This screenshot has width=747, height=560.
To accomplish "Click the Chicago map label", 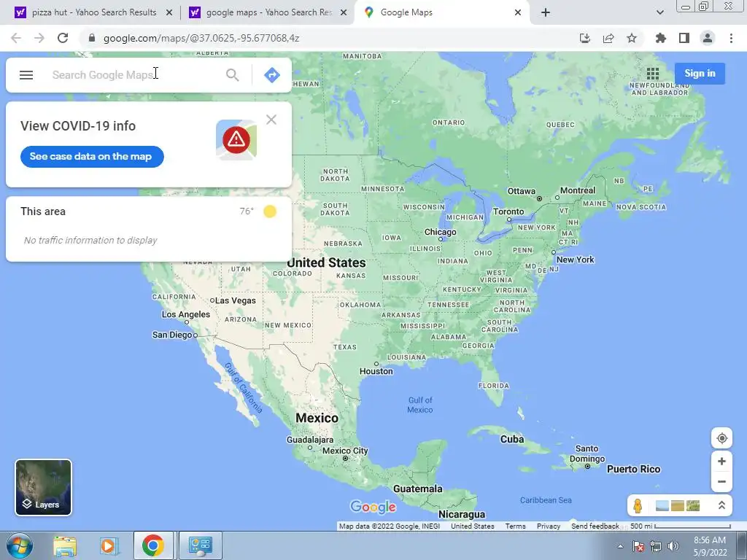I will tap(440, 232).
